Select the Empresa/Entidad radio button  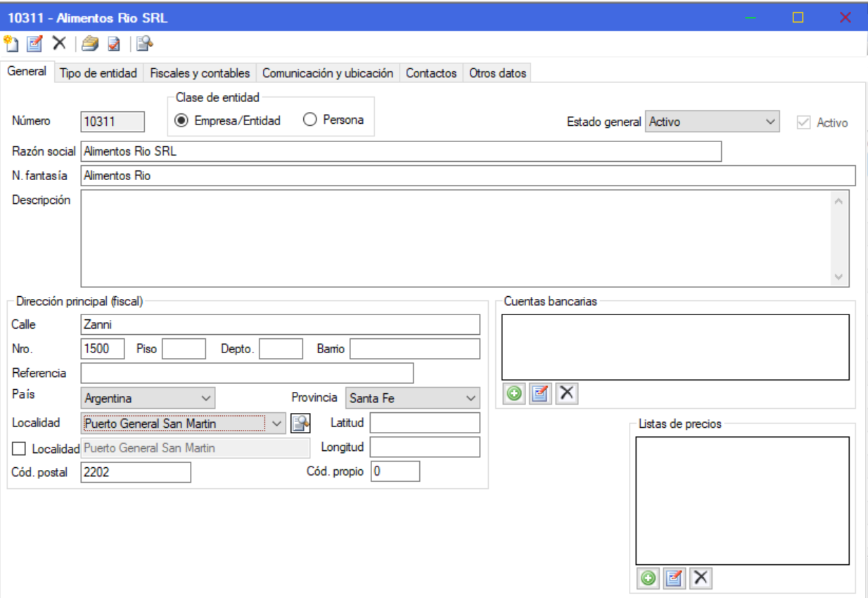point(181,120)
